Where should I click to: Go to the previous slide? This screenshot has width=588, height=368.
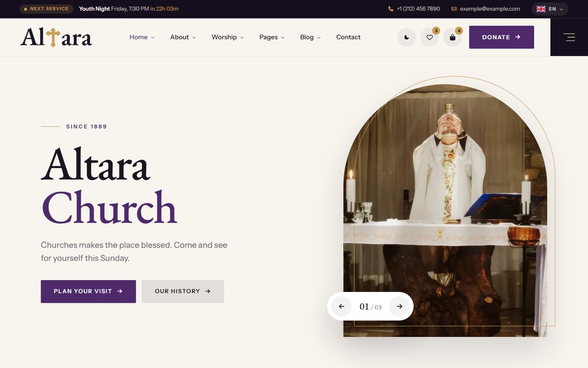(x=342, y=307)
